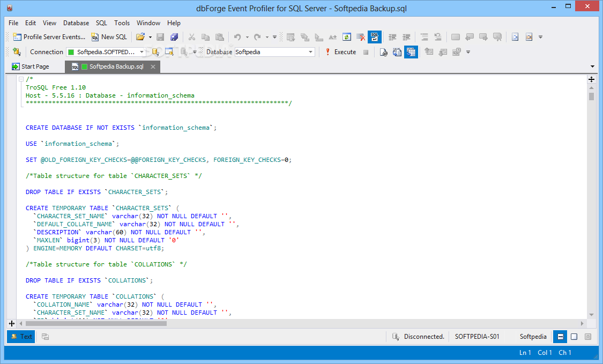The height and width of the screenshot is (364, 603).
Task: Open the Redo history dropdown arrow
Action: (267, 38)
